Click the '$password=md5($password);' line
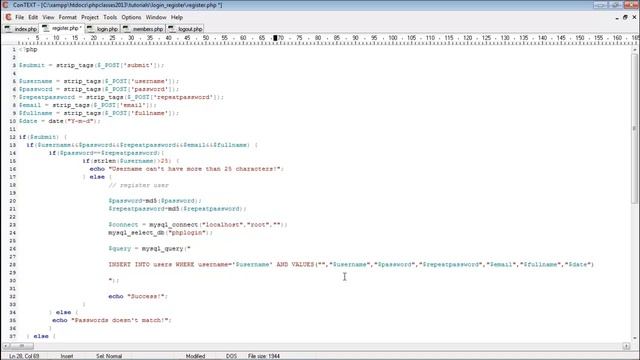 tap(155, 201)
